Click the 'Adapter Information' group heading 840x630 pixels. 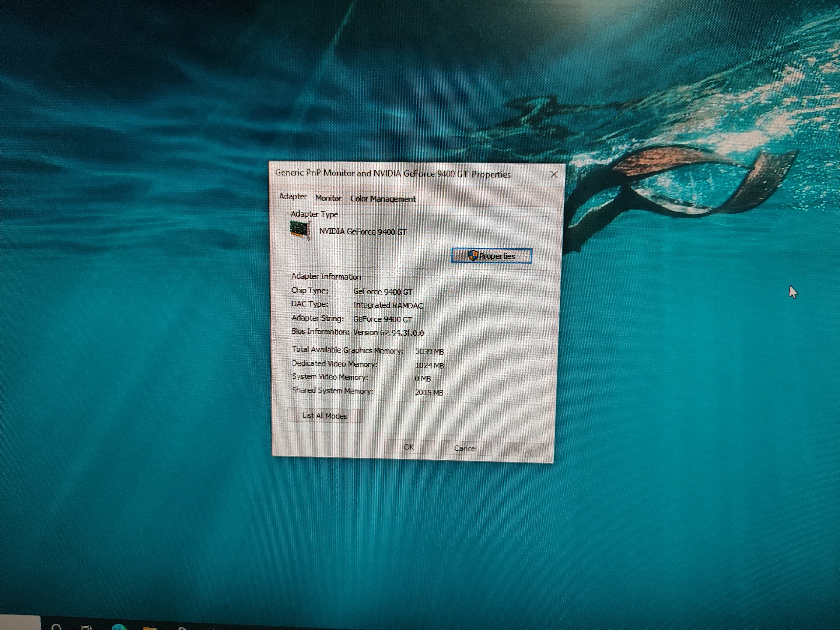pyautogui.click(x=326, y=277)
